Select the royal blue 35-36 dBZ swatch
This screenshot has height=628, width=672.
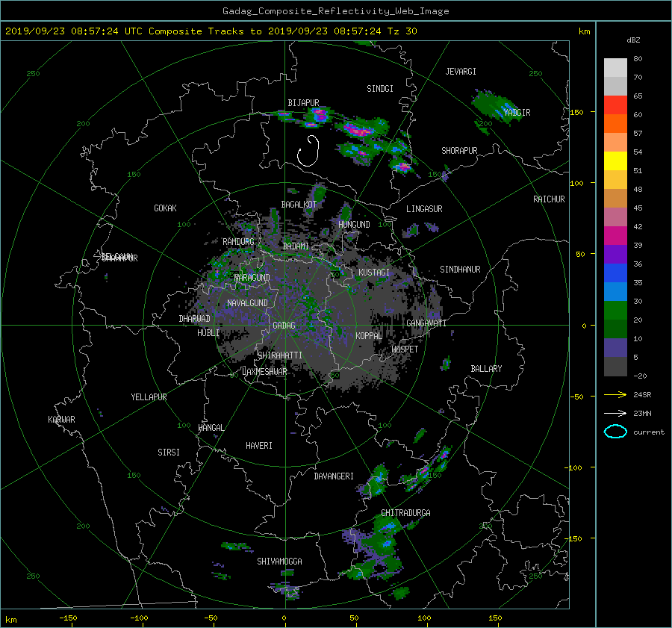click(x=615, y=273)
